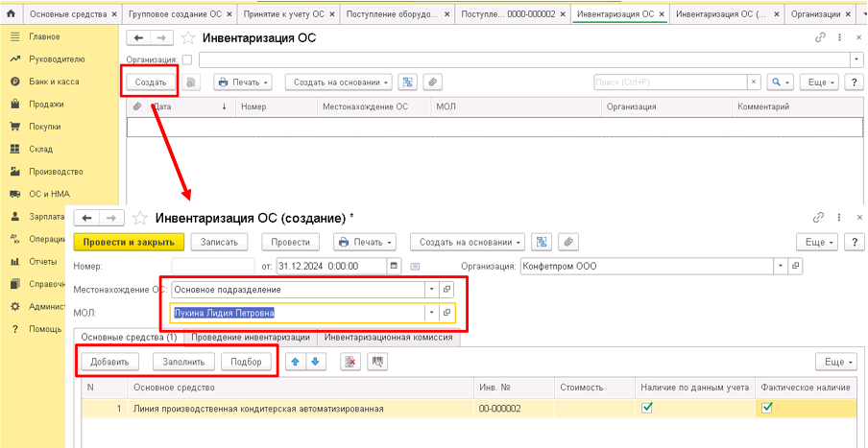
Task: Go forward in Инвентаризация ОС list
Action: pos(161,37)
